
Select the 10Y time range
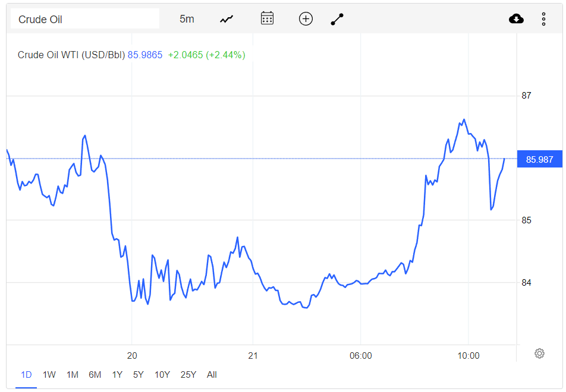point(162,375)
